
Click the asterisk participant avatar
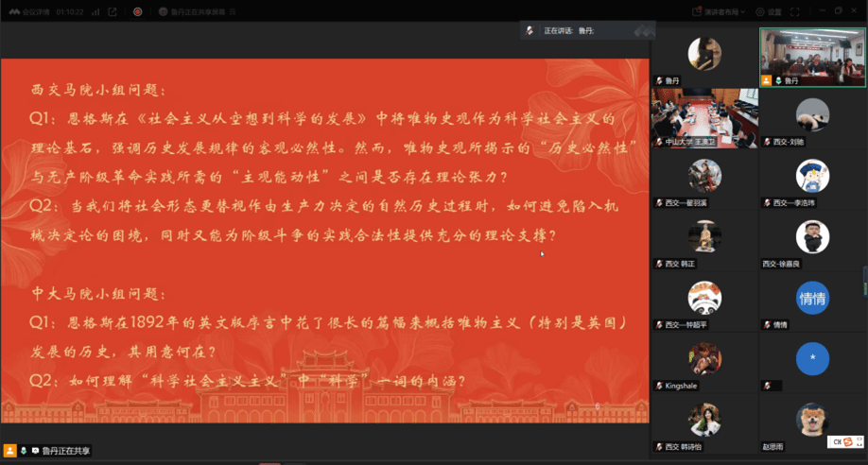click(812, 360)
